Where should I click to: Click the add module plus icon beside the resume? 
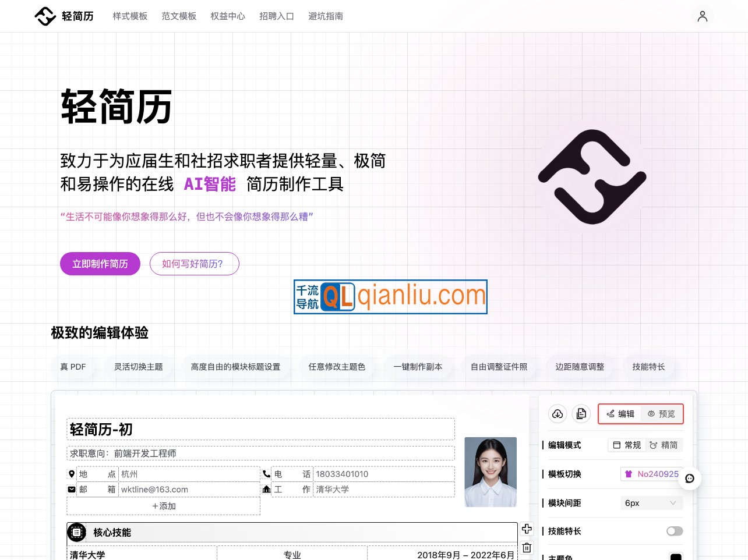tap(527, 529)
